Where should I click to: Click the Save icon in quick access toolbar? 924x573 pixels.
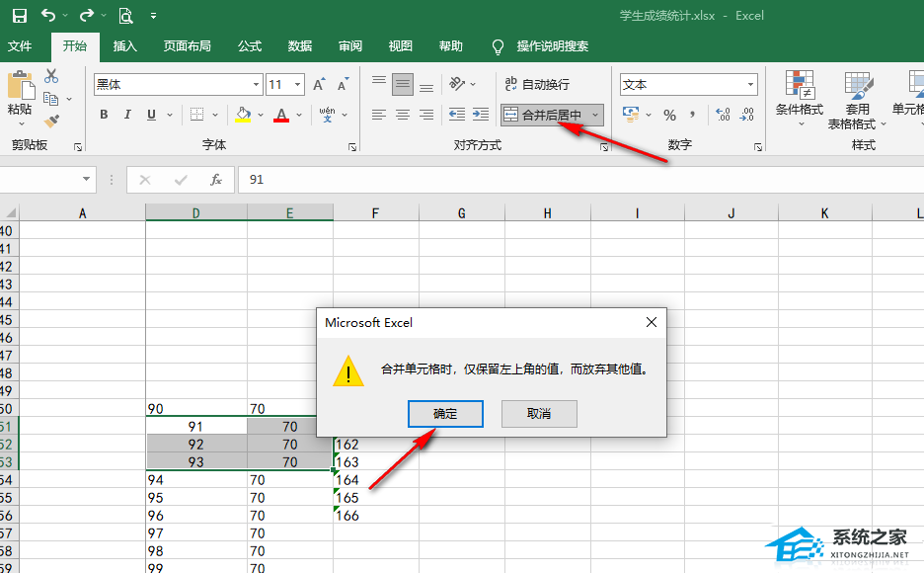[19, 16]
